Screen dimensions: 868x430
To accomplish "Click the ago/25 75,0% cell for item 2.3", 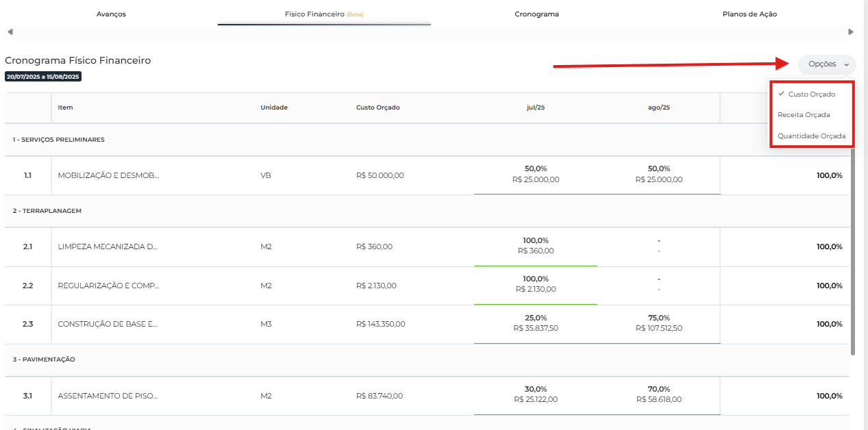I will pyautogui.click(x=658, y=323).
